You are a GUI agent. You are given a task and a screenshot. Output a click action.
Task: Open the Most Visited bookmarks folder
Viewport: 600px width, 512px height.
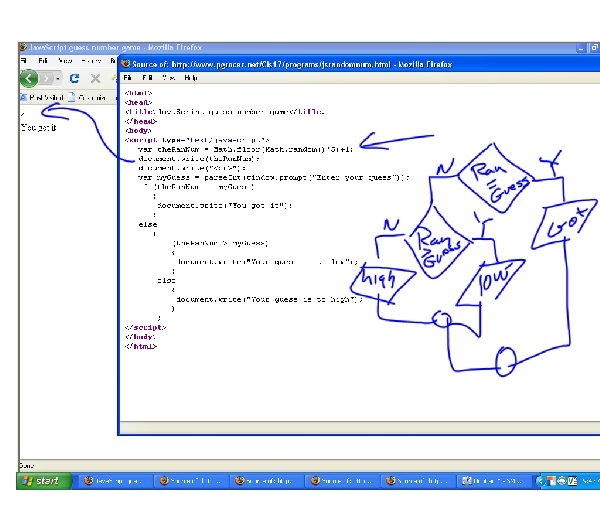(x=42, y=98)
